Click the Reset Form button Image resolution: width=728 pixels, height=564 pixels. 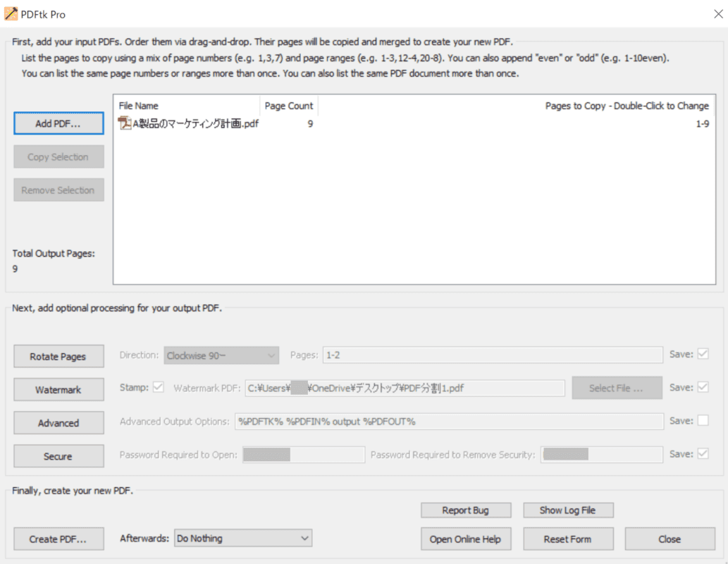(x=568, y=539)
